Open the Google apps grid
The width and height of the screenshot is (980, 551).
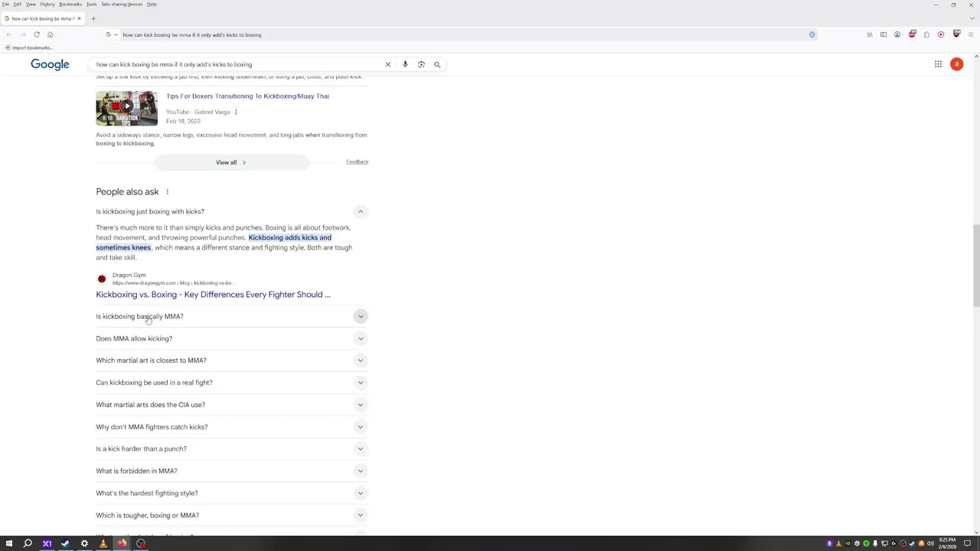[938, 64]
